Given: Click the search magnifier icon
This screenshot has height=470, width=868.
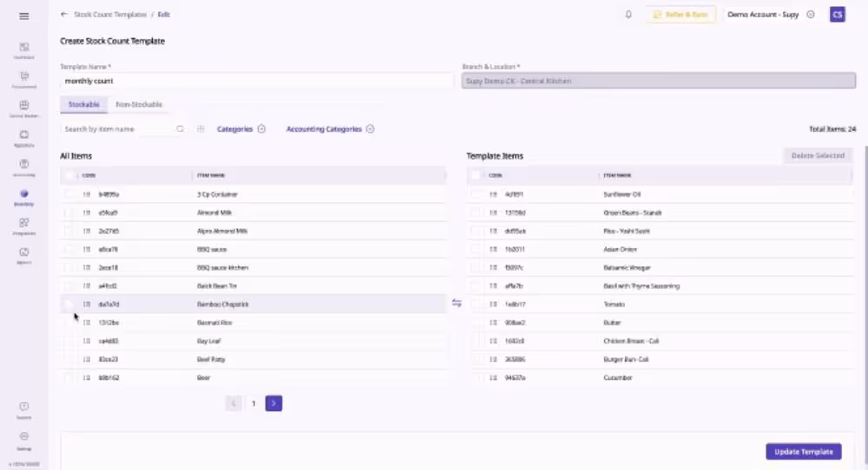Looking at the screenshot, I should click(180, 129).
